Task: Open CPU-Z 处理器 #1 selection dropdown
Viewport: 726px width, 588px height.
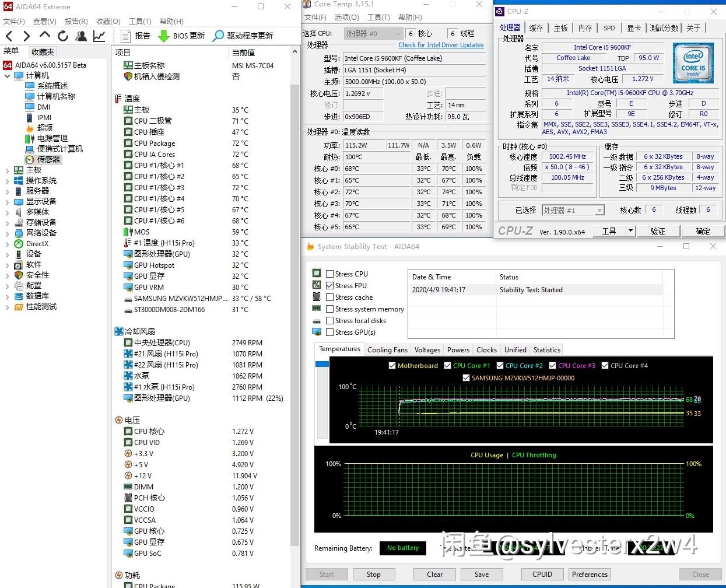Action: [573, 210]
